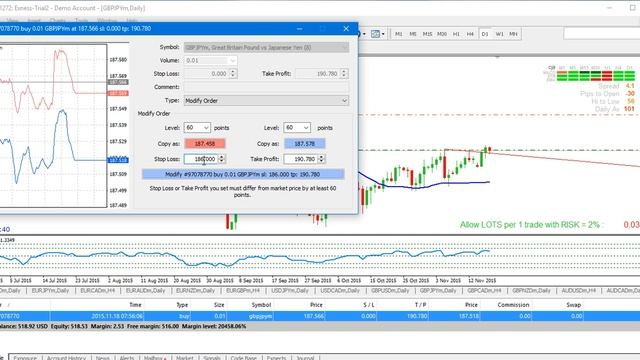Switch to the GBPCADm,H4 chart tab
Image resolution: width=640 pixels, height=360 pixels.
484,291
